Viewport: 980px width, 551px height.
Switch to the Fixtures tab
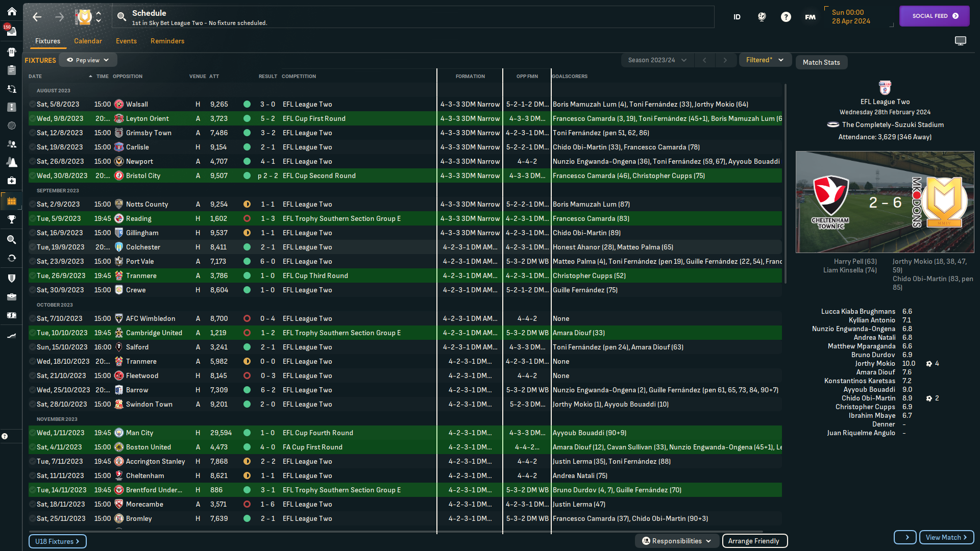[47, 41]
